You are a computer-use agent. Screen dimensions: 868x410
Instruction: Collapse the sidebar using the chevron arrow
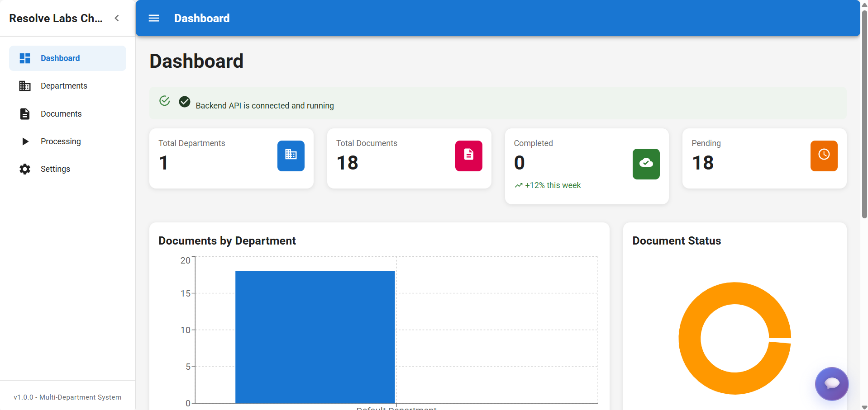pos(117,18)
